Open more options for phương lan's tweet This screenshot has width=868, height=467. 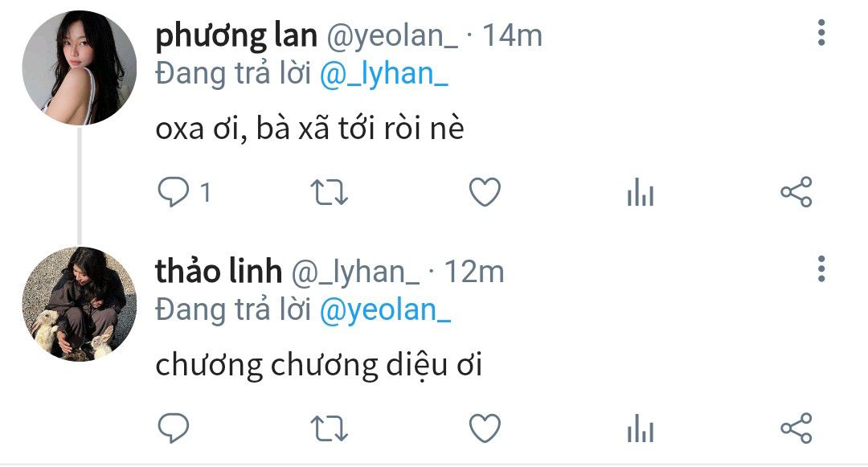tap(821, 33)
